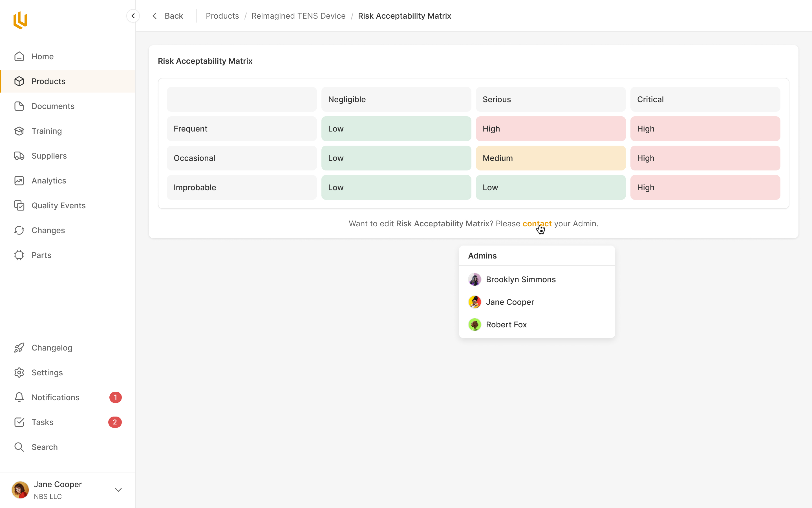Image resolution: width=812 pixels, height=508 pixels.
Task: Click the Notifications badge showing 1
Action: click(x=115, y=397)
